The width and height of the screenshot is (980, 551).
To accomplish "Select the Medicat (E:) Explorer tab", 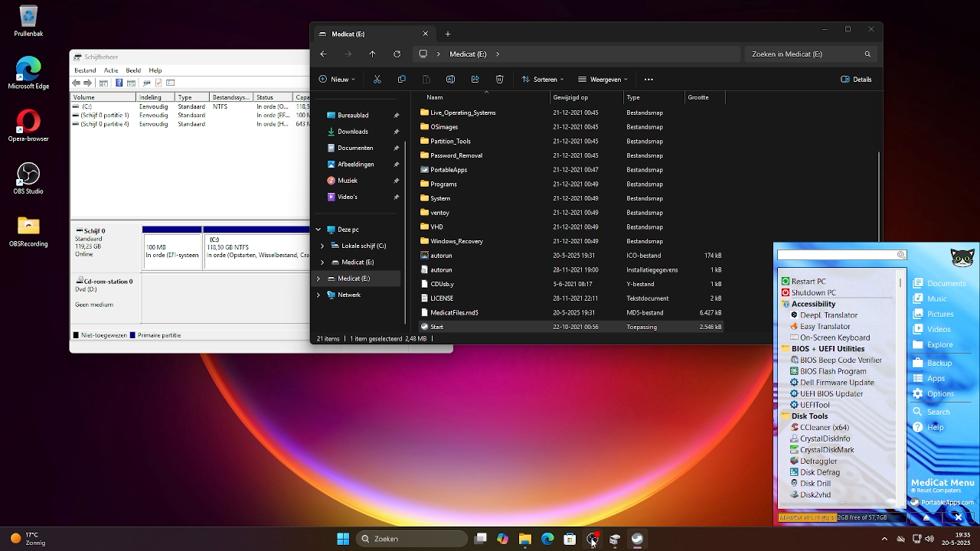I will [x=374, y=34].
